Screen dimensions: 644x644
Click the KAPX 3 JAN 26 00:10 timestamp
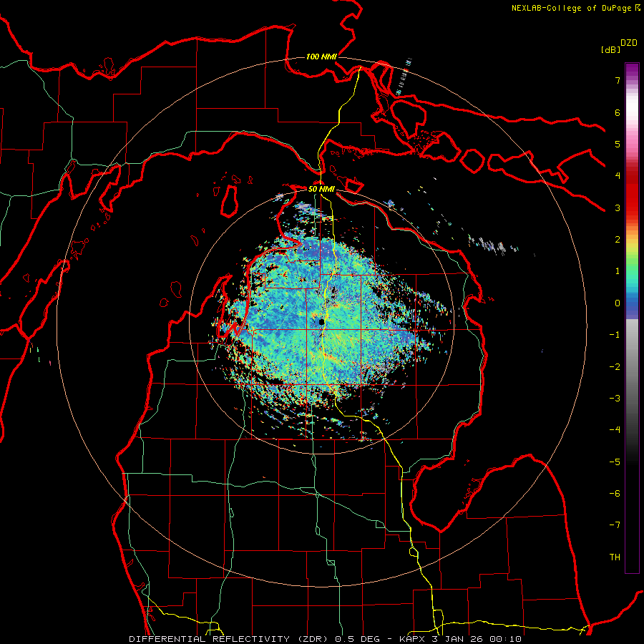460,639
